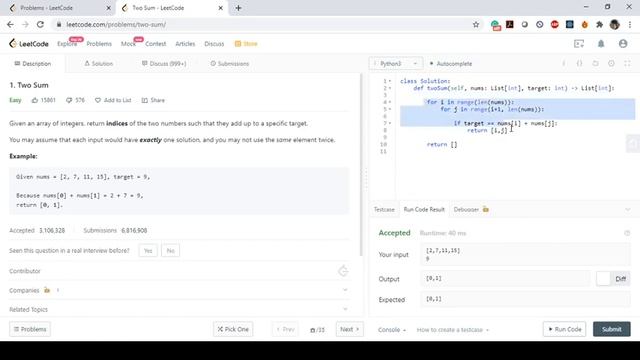Click Pick One random problem button
This screenshot has height=360, width=640.
[x=233, y=329]
